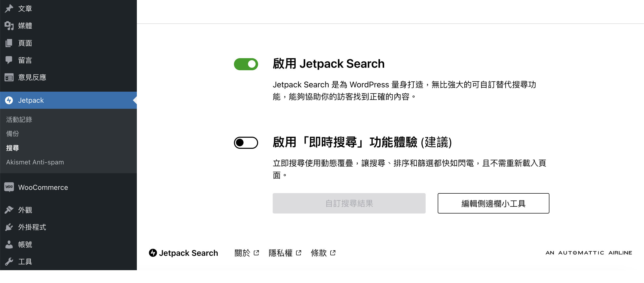Click the Pages icon (頁面)
Viewport: 644px width, 283px height.
tap(9, 43)
